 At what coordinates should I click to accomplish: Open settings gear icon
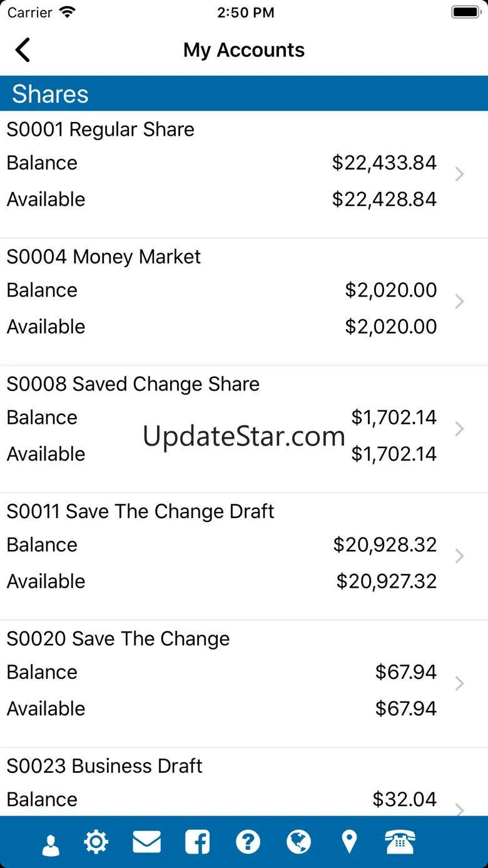(x=96, y=842)
